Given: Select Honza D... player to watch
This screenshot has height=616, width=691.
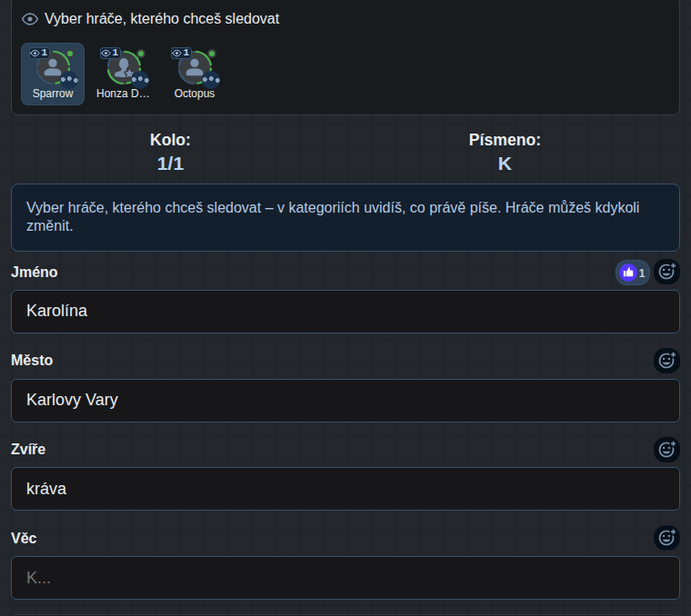Looking at the screenshot, I should point(123,74).
